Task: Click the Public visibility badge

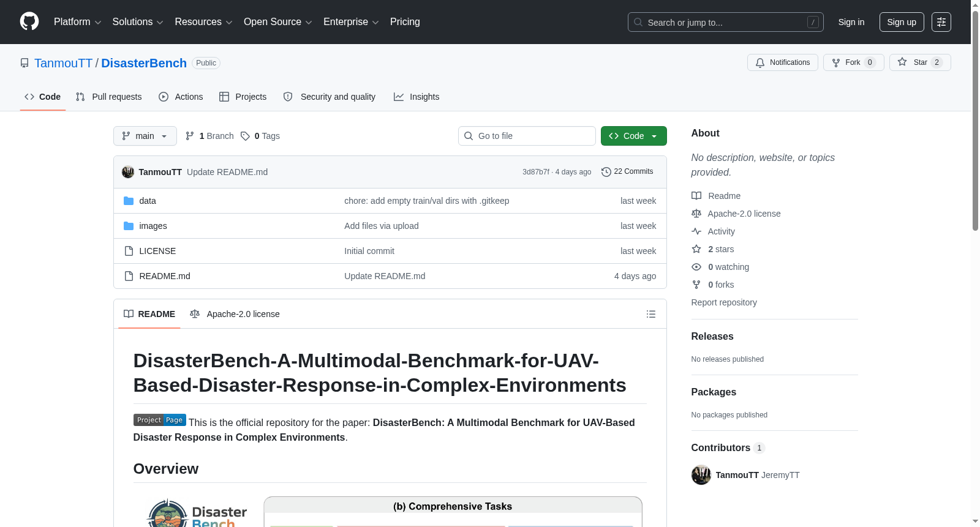Action: pos(206,63)
